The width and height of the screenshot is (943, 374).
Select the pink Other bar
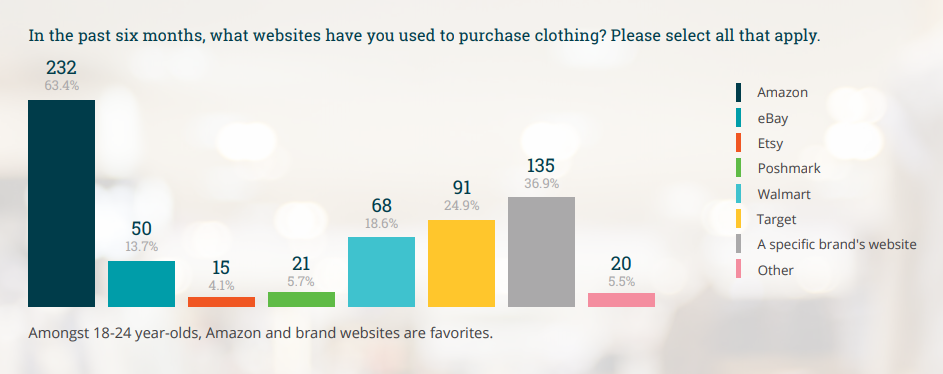621,300
